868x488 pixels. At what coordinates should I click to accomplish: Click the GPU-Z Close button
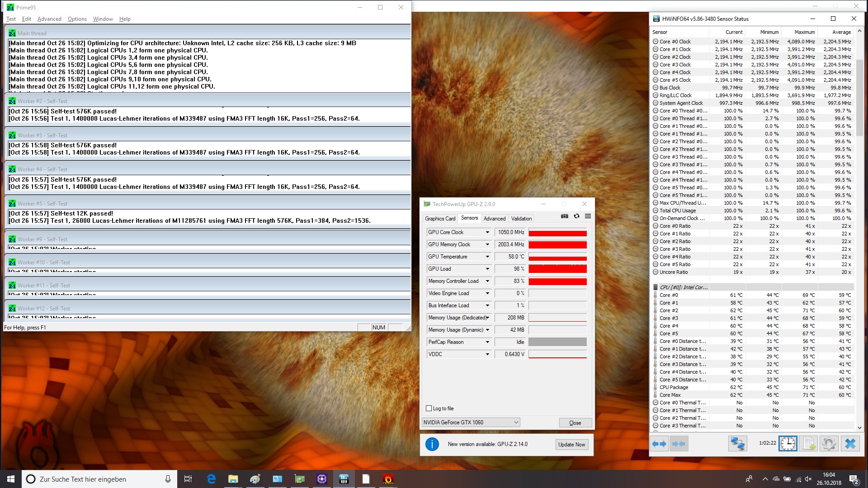click(575, 423)
